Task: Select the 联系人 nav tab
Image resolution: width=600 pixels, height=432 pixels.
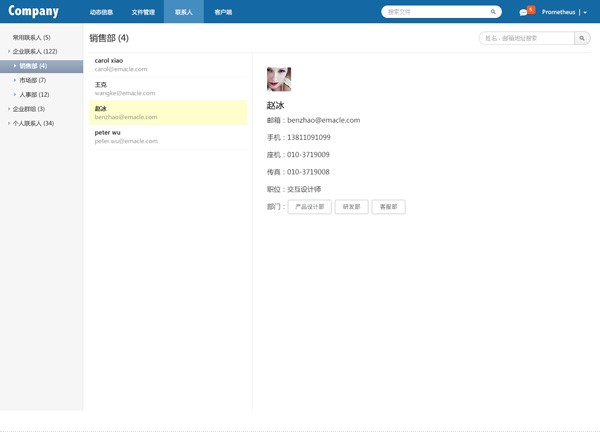Action: point(184,12)
